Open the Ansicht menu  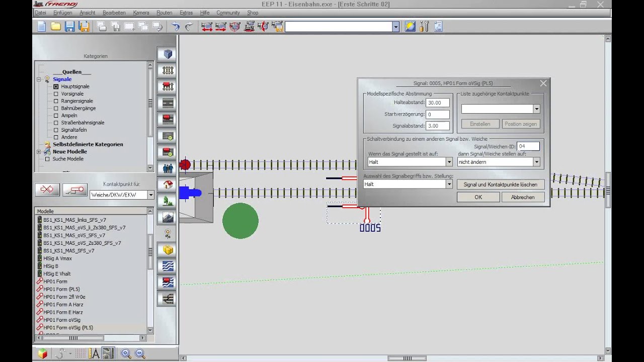(88, 13)
